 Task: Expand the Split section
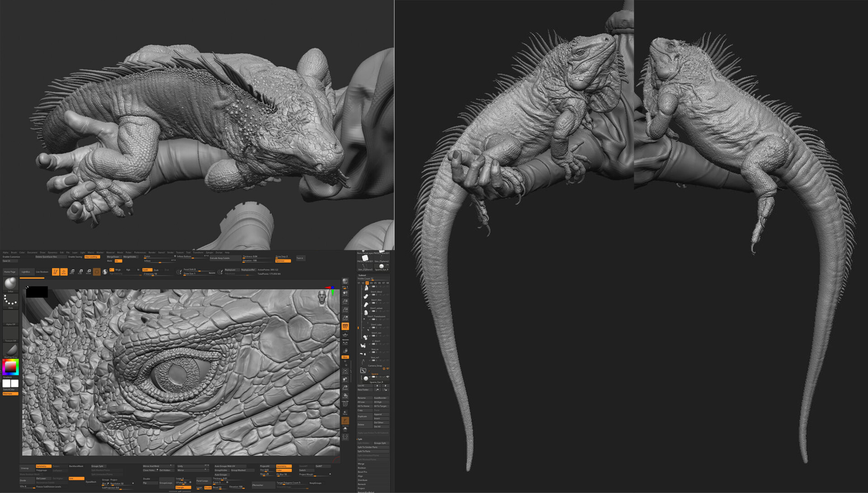tap(360, 439)
